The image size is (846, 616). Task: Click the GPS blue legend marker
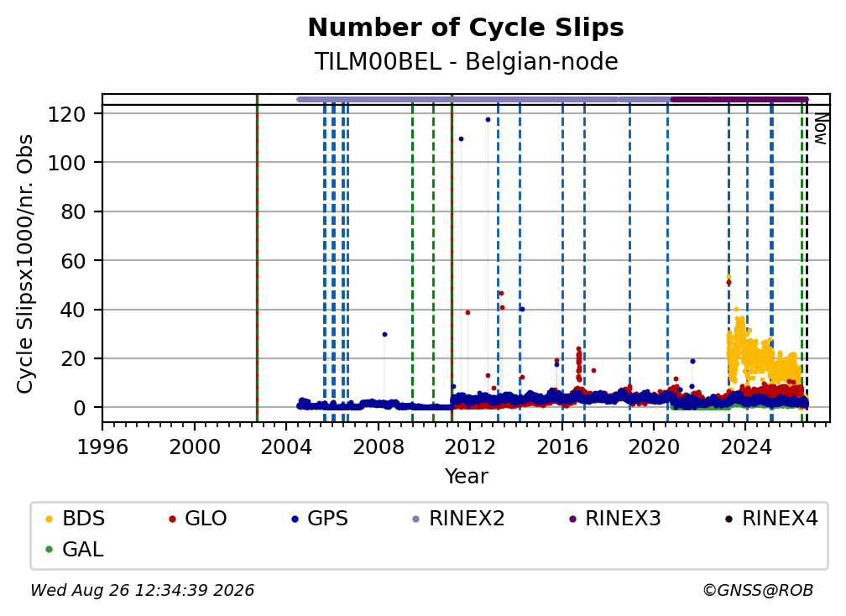tap(295, 519)
